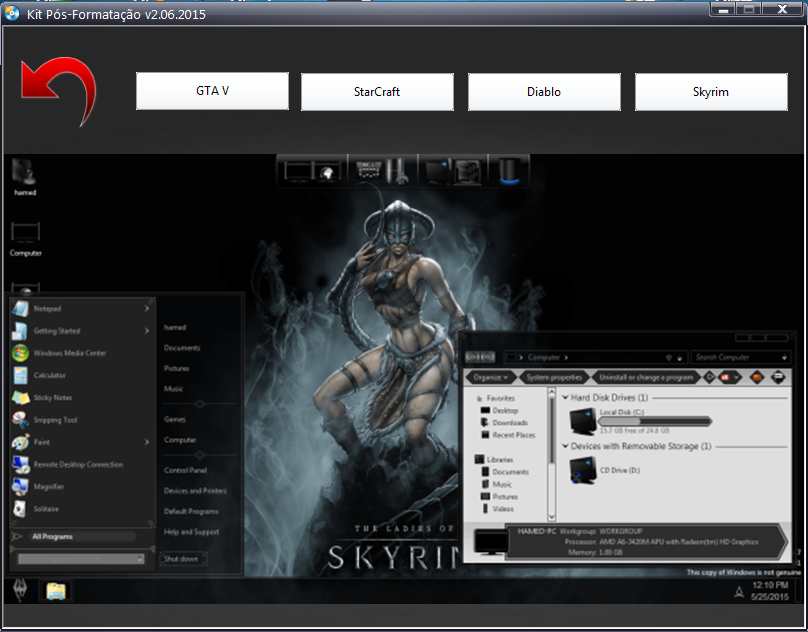This screenshot has width=808, height=632.
Task: Click the Computer desktop icon
Action: (x=25, y=237)
